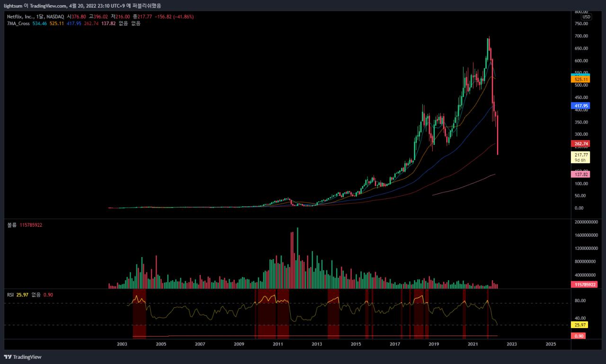Click the 40.00 RSI scale tick
Screen dimensions: 606x364
coord(580,318)
